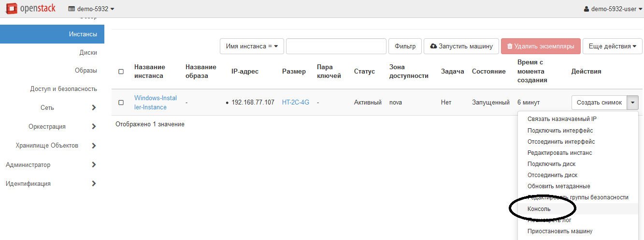Expand the Администратор panel
The image size is (644, 240).
click(x=94, y=165)
